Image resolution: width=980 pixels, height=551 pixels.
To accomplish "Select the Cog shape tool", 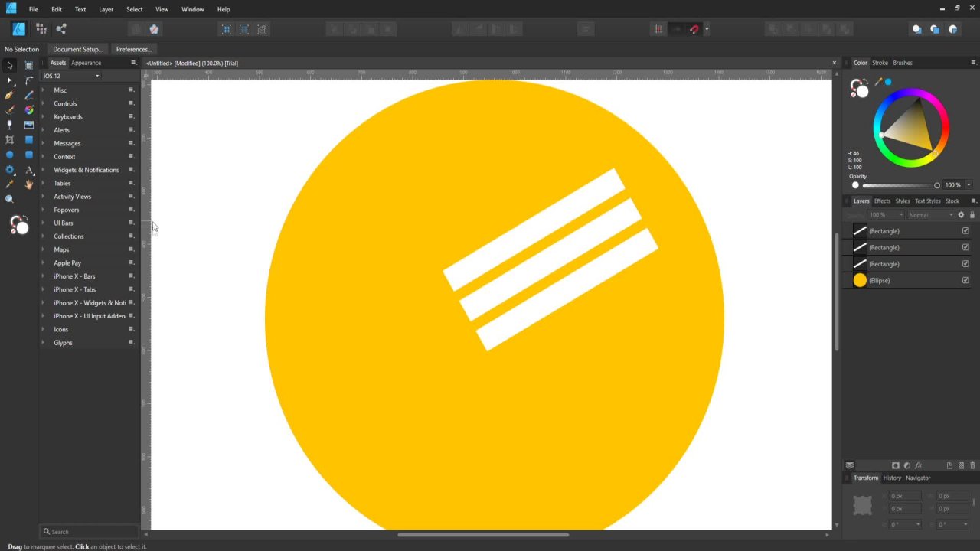I will (9, 170).
